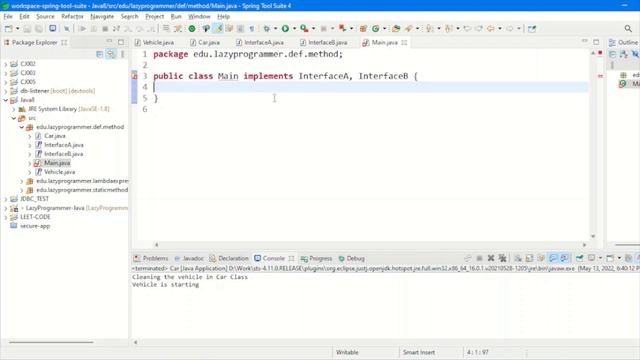
Task: Select the secure-app project
Action: (x=35, y=226)
